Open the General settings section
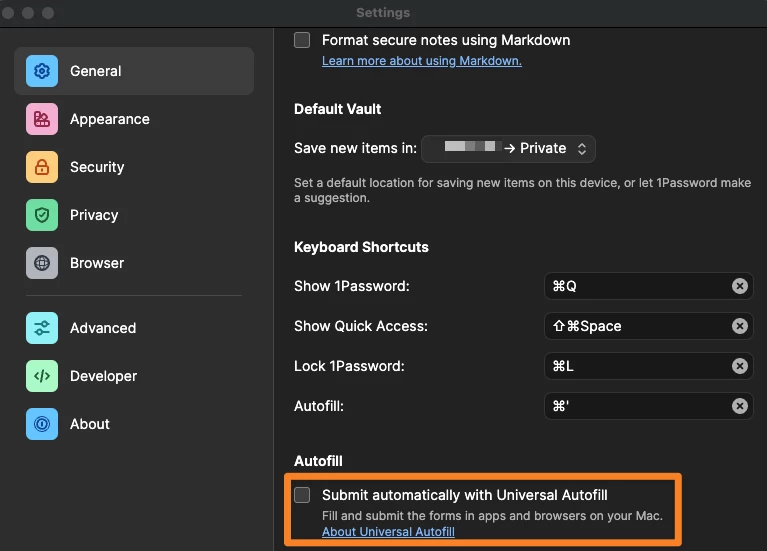The image size is (767, 551). [134, 71]
